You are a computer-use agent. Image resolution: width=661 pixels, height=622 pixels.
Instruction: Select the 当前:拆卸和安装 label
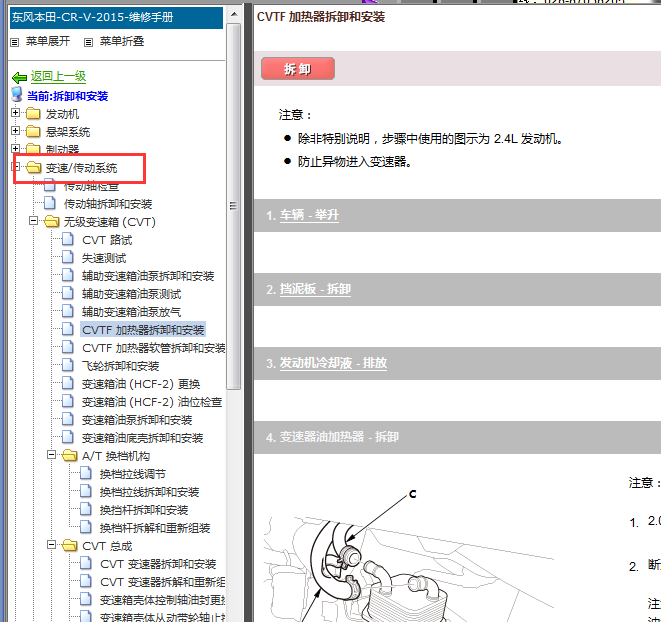[67, 96]
